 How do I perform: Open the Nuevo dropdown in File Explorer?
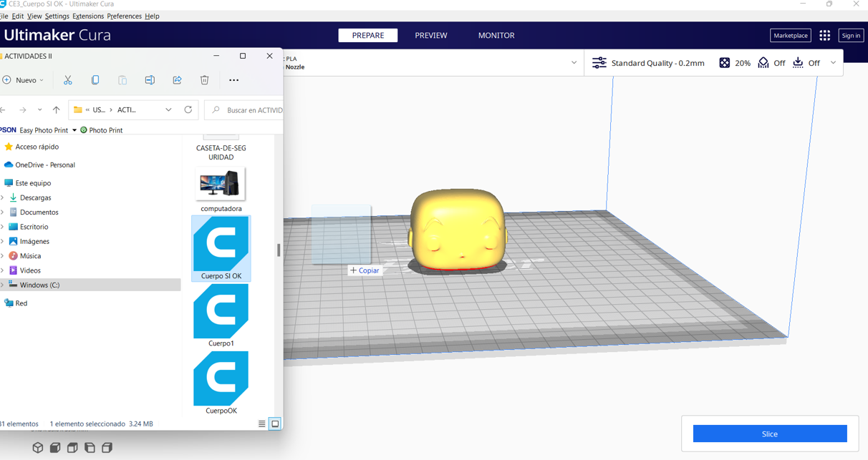coord(23,80)
